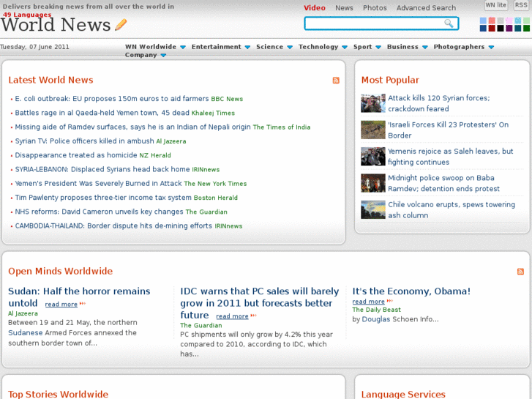
Task: Expand the Science dropdown arrow
Action: tap(290, 47)
